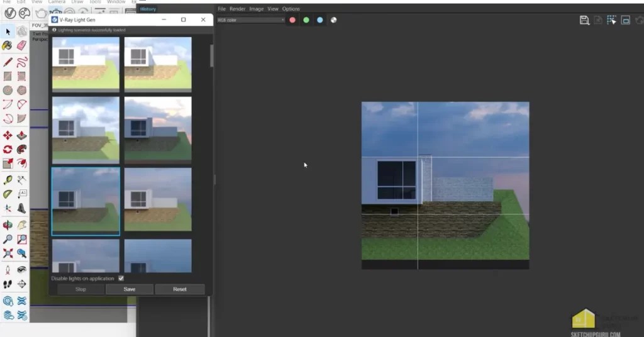The height and width of the screenshot is (337, 644).
Task: Choose the Offset tool
Action: [x=22, y=163]
